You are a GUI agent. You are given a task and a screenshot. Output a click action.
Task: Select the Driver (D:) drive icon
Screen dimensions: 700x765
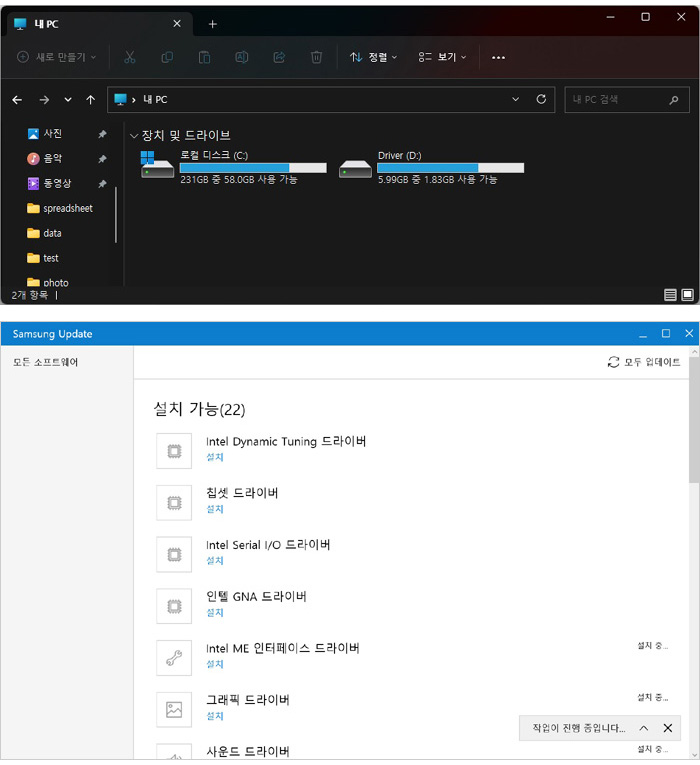355,169
